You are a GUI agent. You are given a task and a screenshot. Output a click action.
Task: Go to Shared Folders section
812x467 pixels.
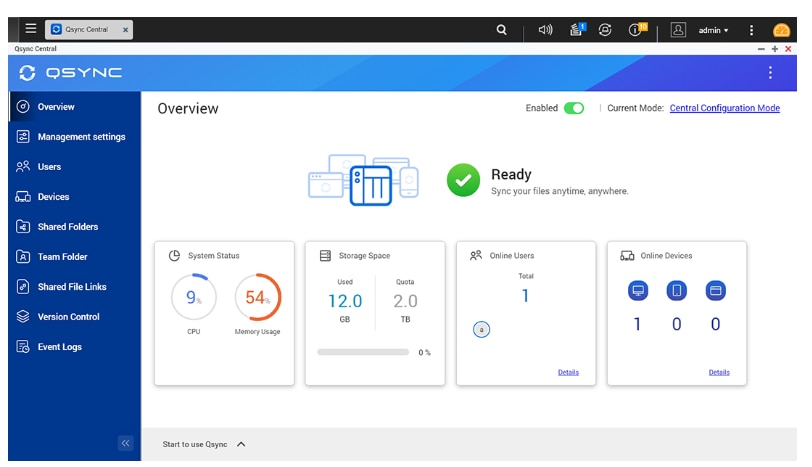(x=68, y=227)
